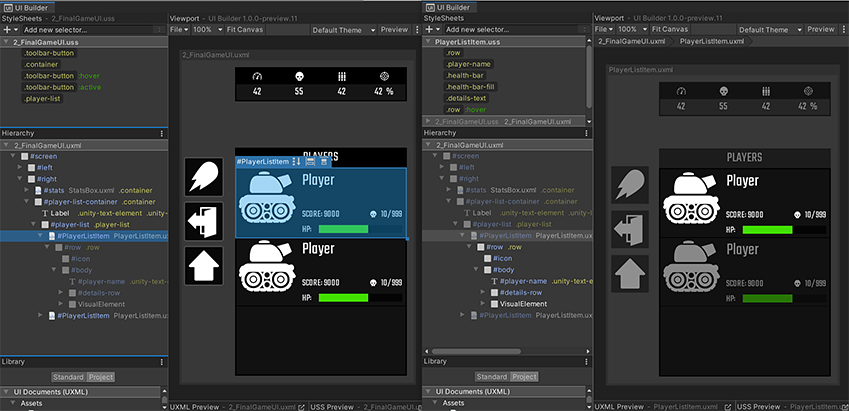Click Fit Canvas button in left viewport
849x411 pixels.
pyautogui.click(x=245, y=30)
